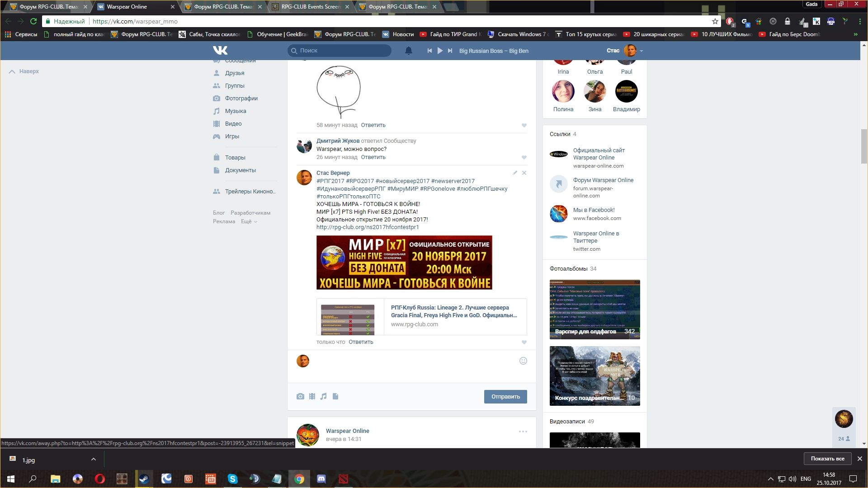Open the Warspear Online post options menu
Screen dimensions: 868x488
tap(523, 432)
